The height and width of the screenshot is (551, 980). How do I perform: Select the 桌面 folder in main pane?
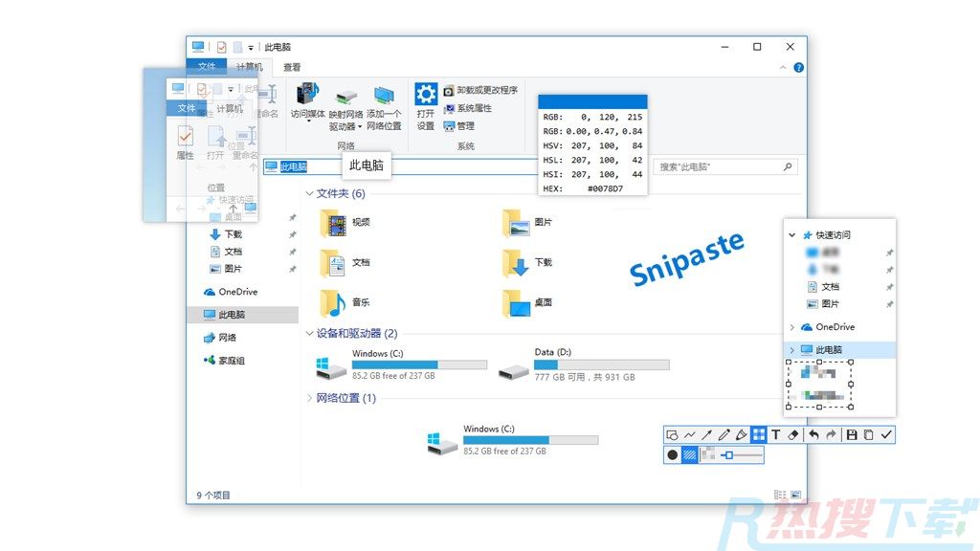[x=527, y=303]
